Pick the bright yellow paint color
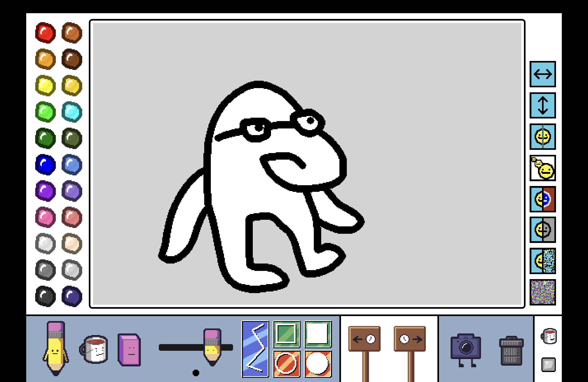 pos(45,85)
